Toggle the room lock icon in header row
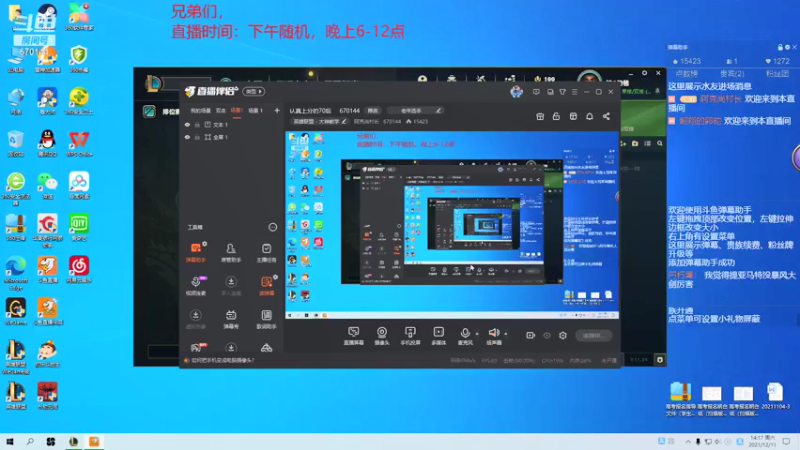 [556, 116]
